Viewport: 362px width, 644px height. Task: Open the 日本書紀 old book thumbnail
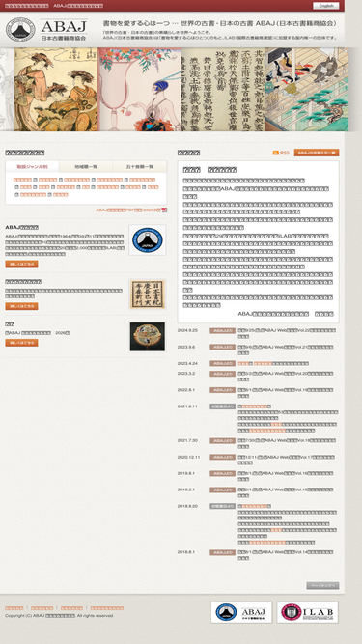click(x=148, y=294)
